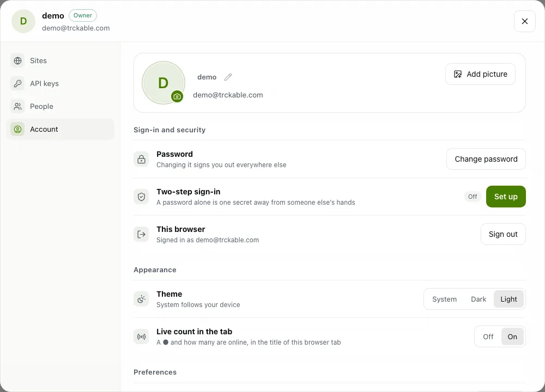Click the globe icon next to Sites
Viewport: 545px width, 392px height.
pyautogui.click(x=18, y=61)
